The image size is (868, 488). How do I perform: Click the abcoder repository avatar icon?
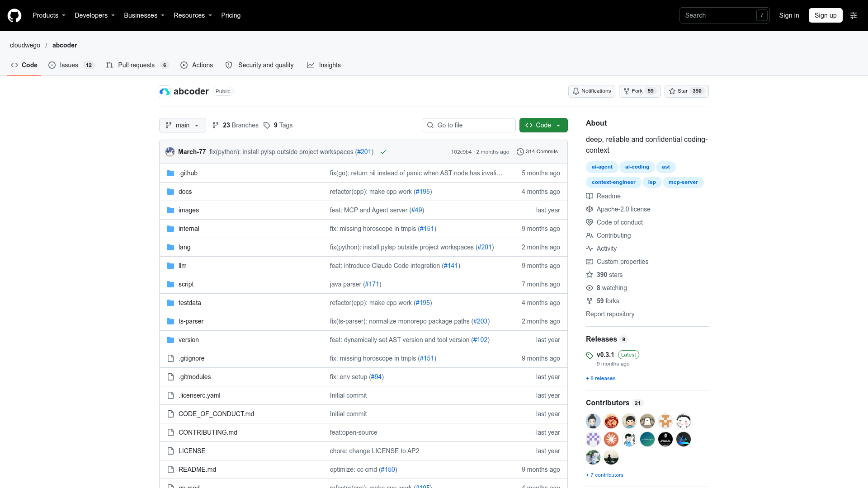165,91
